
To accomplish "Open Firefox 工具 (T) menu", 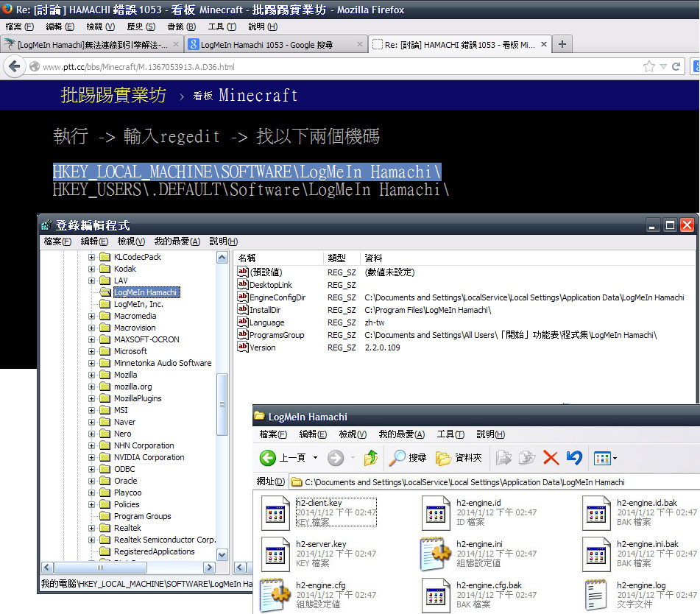I will [x=222, y=27].
